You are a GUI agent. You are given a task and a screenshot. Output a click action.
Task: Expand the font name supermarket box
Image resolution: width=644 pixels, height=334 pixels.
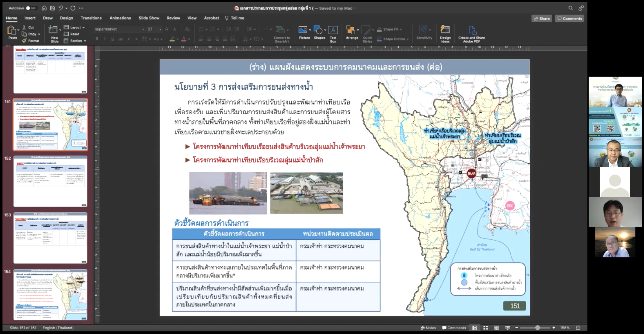pos(143,29)
